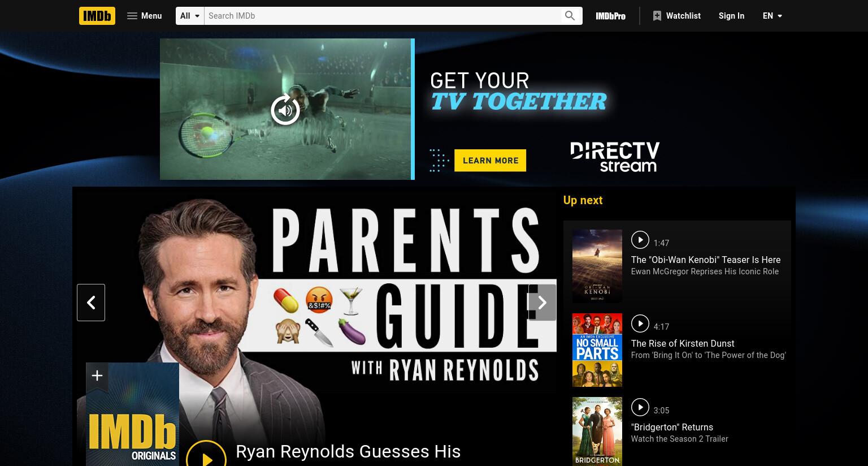The width and height of the screenshot is (868, 466).
Task: Play The Rise of Kirsten Dunst video
Action: 640,323
